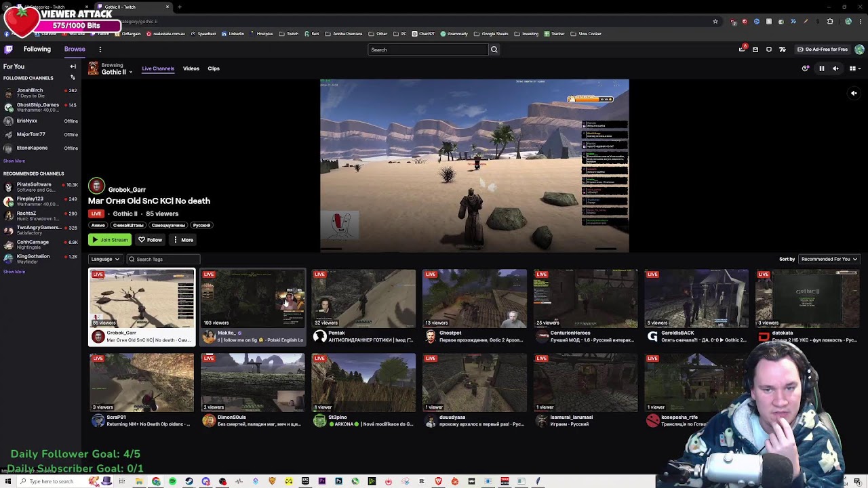
Task: Open Spotify from the taskbar
Action: click(172, 481)
